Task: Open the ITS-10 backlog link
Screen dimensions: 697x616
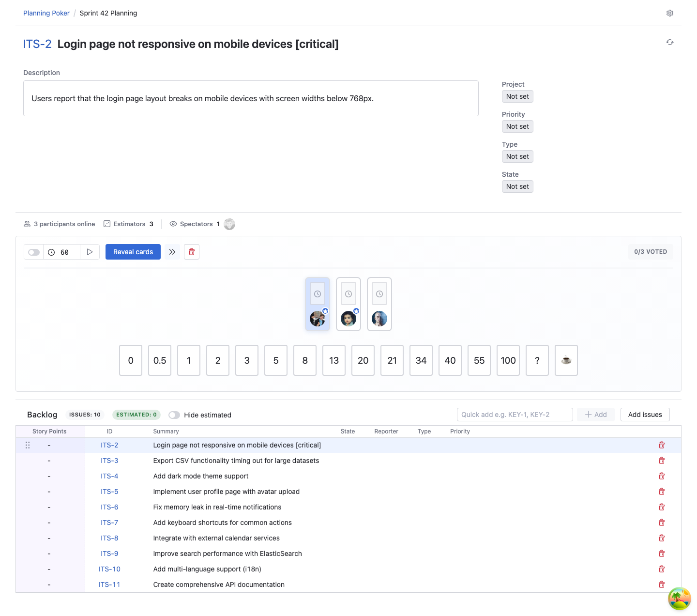Action: click(109, 569)
